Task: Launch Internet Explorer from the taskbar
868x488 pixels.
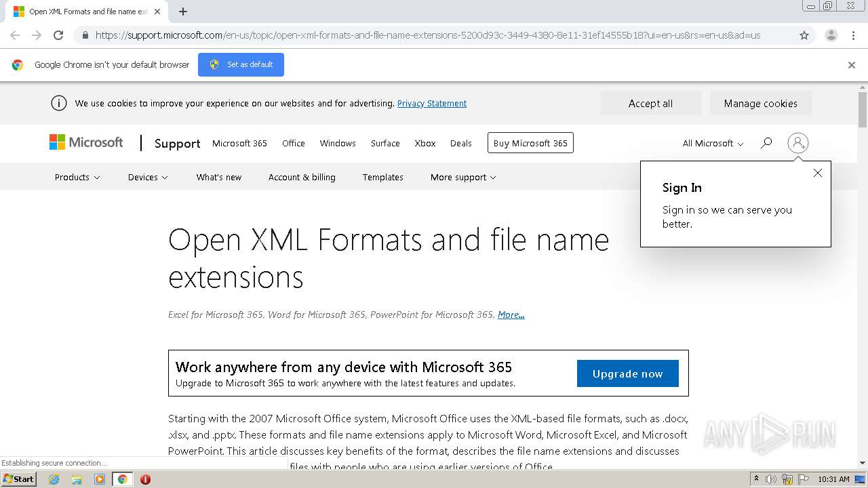Action: pyautogui.click(x=54, y=479)
